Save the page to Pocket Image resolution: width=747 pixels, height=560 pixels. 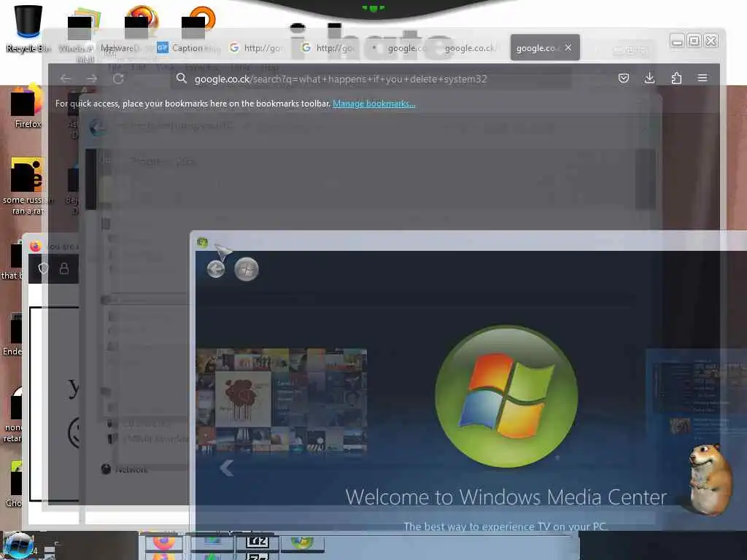tap(623, 78)
